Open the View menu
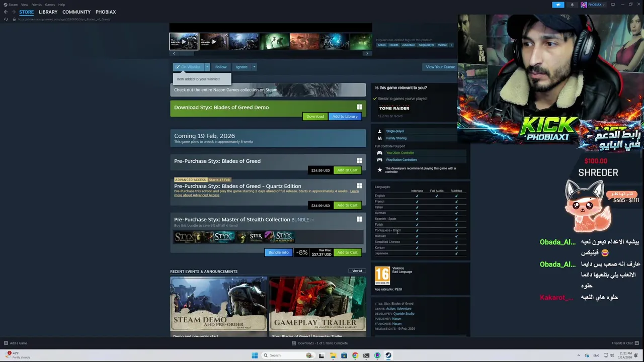The width and height of the screenshot is (644, 362). coord(24,5)
